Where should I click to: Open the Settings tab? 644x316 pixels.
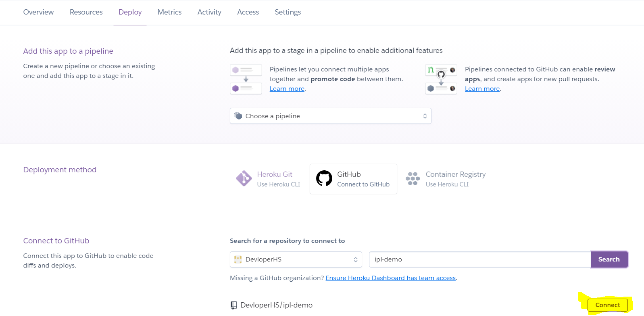pos(288,12)
